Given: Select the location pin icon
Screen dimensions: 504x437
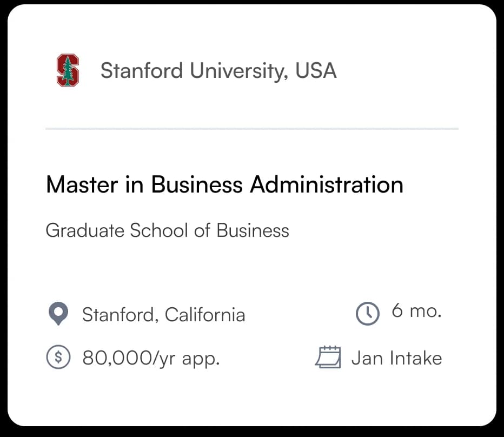Looking at the screenshot, I should point(58,314).
